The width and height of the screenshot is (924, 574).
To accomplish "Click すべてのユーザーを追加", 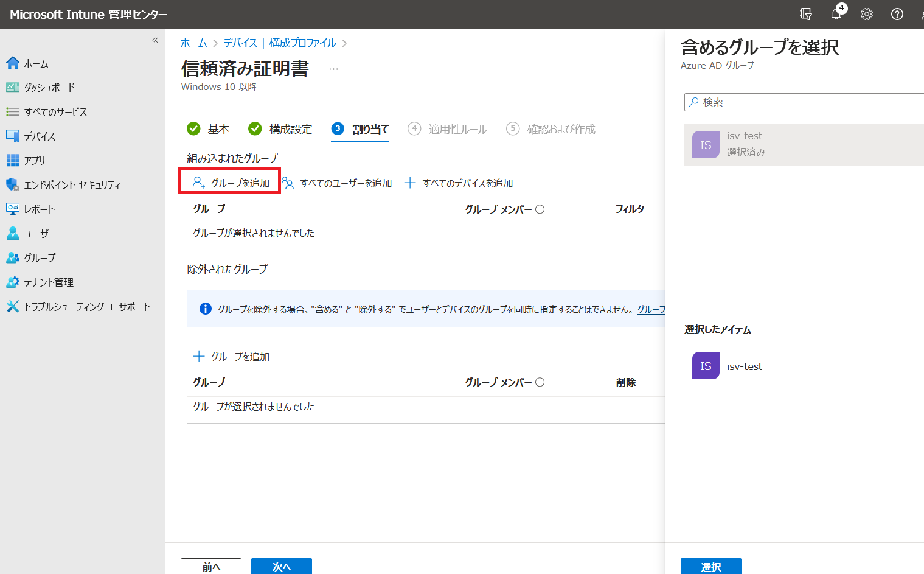I will [337, 183].
